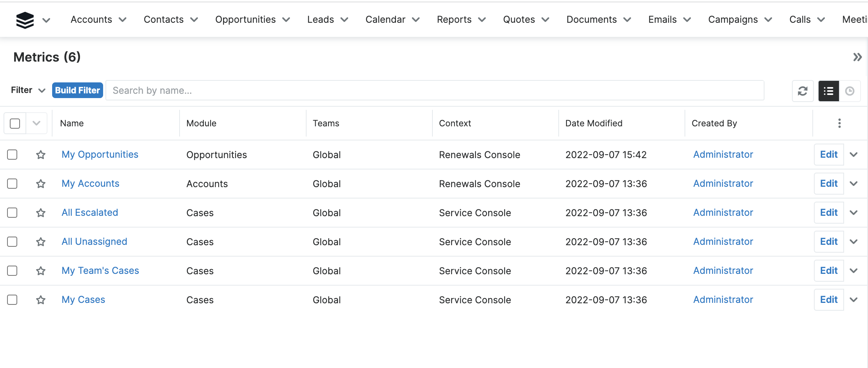Open bulk actions dropdown arrow in header
This screenshot has width=868, height=368.
coord(36,124)
